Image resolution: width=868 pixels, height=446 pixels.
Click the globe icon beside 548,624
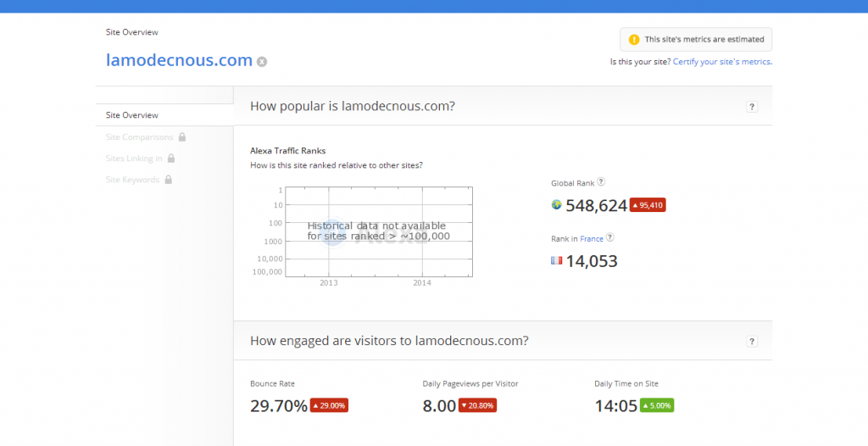[x=556, y=204]
